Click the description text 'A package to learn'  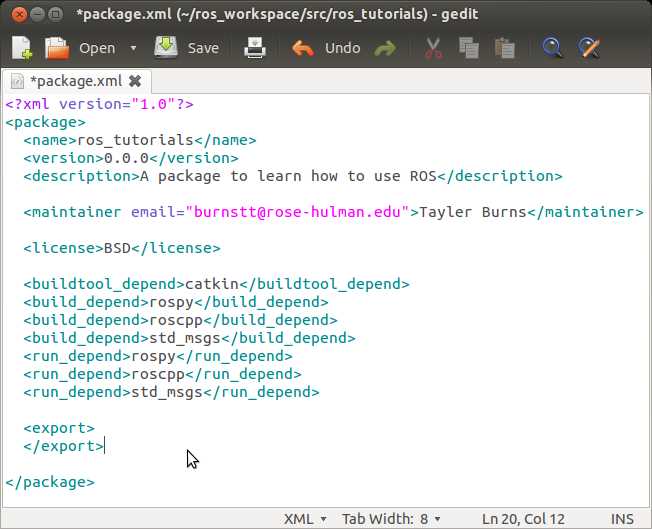pyautogui.click(x=221, y=176)
